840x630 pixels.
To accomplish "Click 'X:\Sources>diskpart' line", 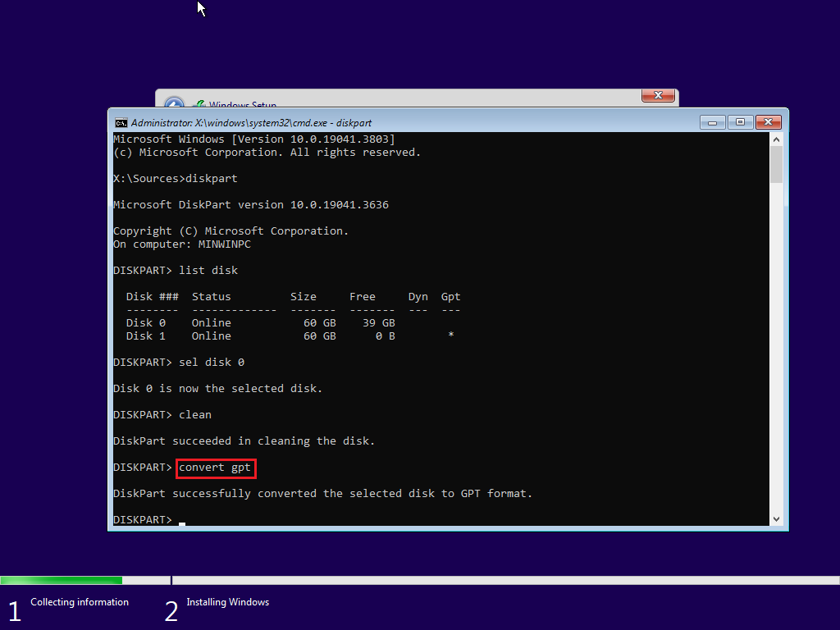I will point(176,178).
